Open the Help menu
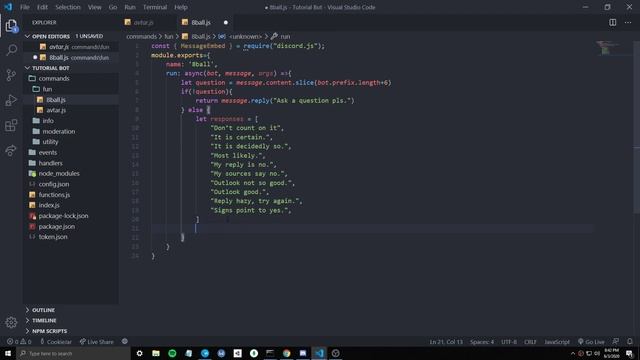Image resolution: width=640 pixels, height=360 pixels. (181, 7)
